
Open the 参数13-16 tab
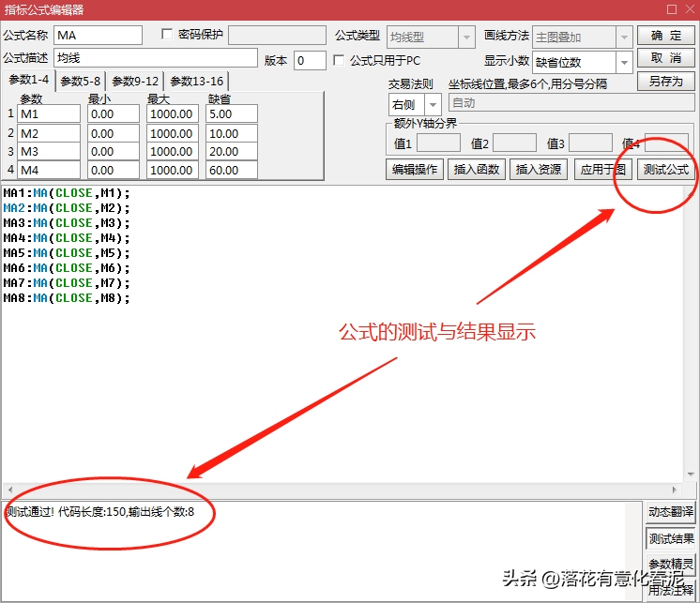pos(196,82)
